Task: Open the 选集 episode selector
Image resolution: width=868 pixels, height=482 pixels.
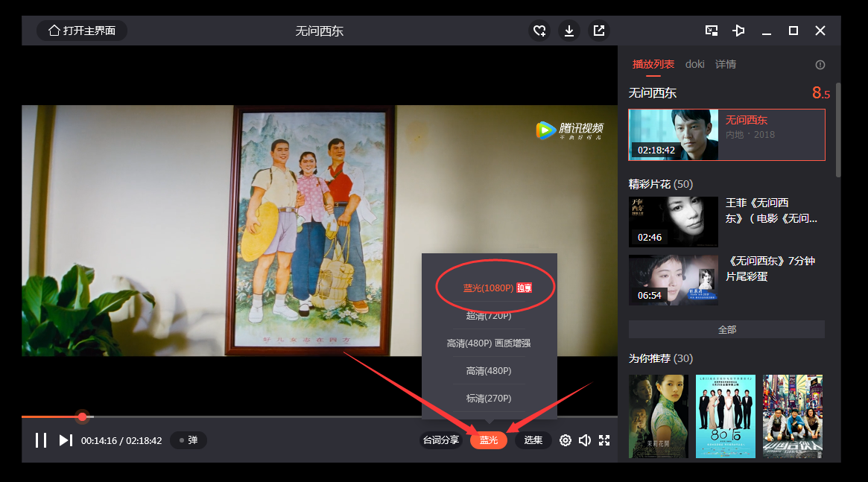Action: click(533, 440)
